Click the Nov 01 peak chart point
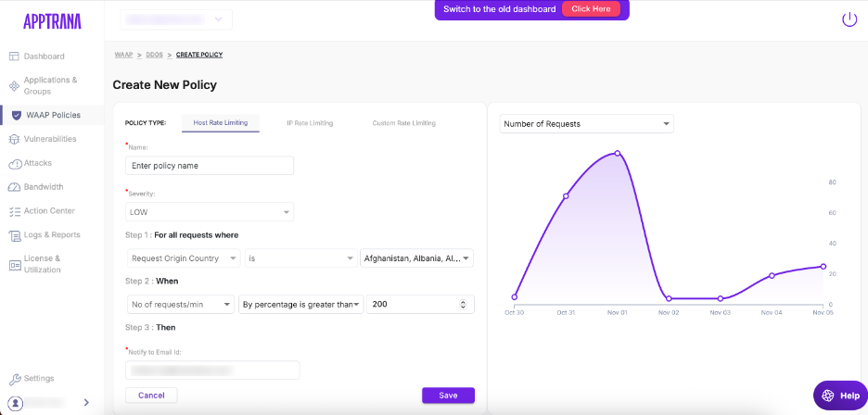The image size is (868, 415). tap(618, 153)
